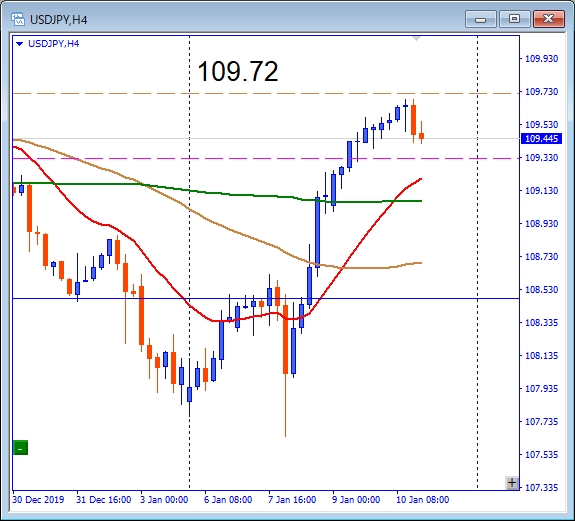The image size is (575, 521).
Task: Click the 107.735 price scale label
Action: click(x=542, y=422)
